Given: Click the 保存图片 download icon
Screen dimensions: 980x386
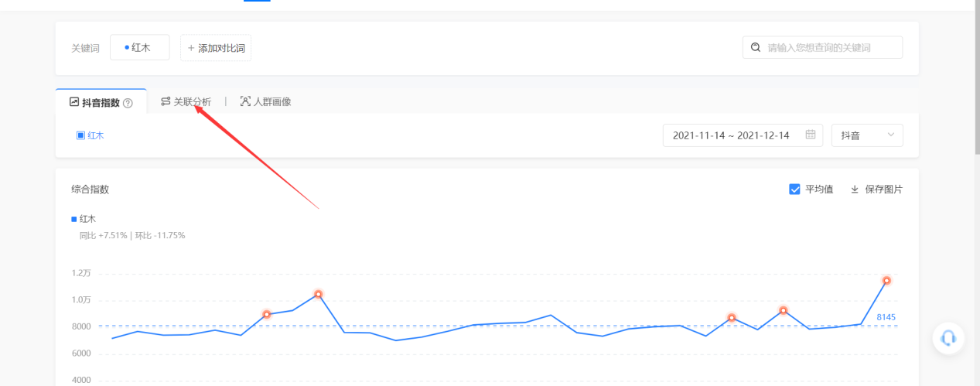Looking at the screenshot, I should tap(855, 190).
